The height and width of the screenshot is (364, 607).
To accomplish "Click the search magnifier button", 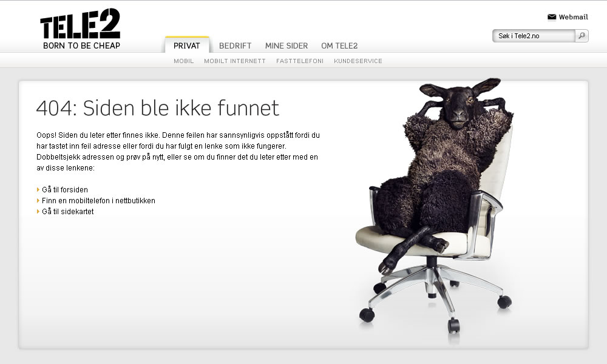I will point(582,36).
